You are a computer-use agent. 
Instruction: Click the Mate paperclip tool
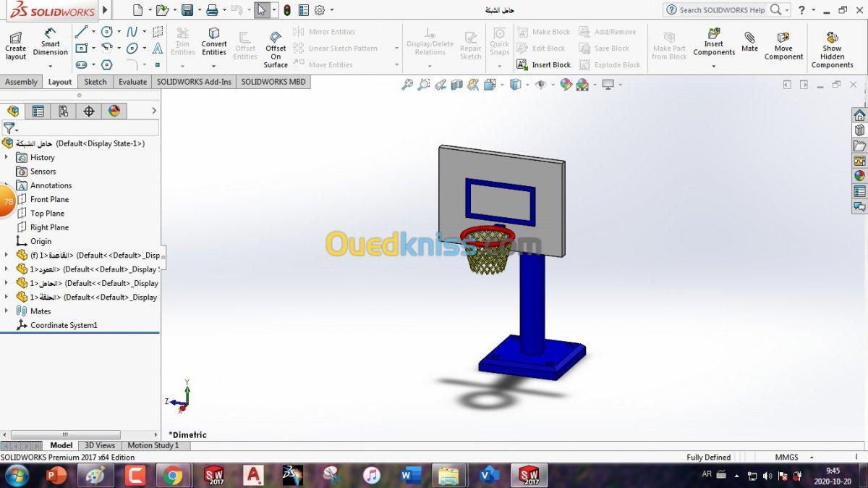(749, 41)
